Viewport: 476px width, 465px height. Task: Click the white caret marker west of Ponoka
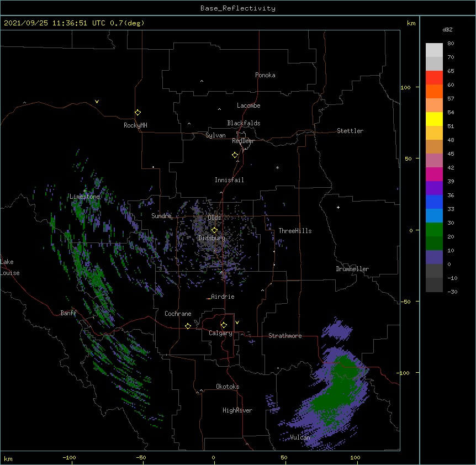tap(202, 81)
